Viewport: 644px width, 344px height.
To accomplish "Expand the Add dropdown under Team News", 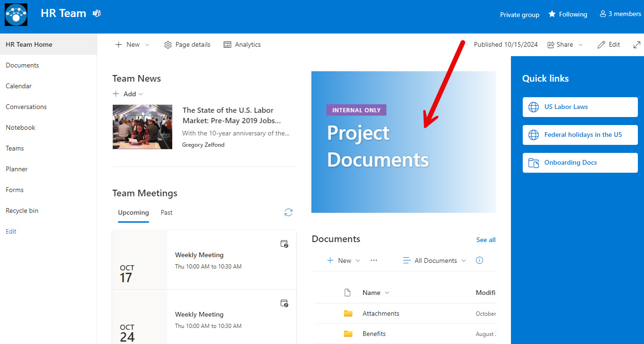I will tap(141, 94).
